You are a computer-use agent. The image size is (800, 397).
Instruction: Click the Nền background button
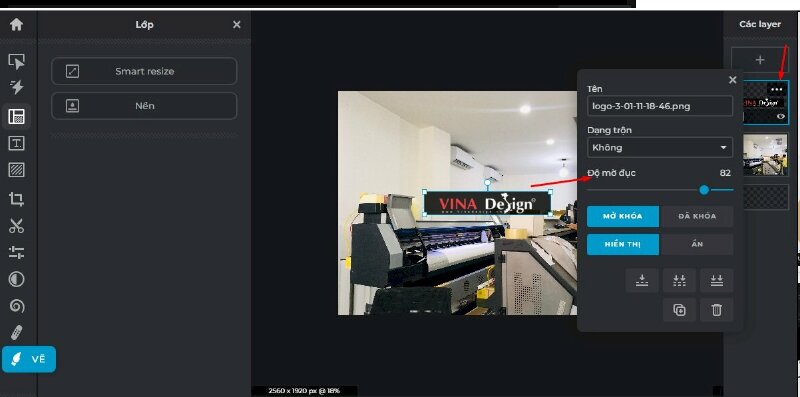click(x=144, y=106)
